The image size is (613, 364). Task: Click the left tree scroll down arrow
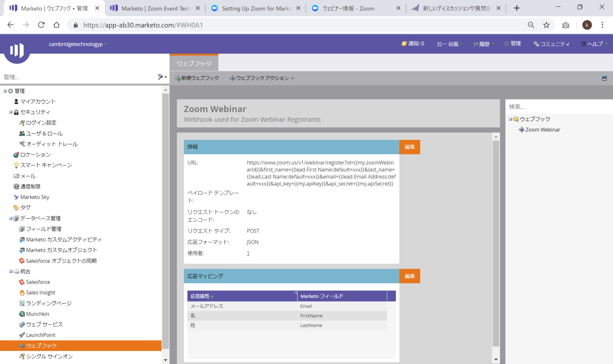(165, 360)
